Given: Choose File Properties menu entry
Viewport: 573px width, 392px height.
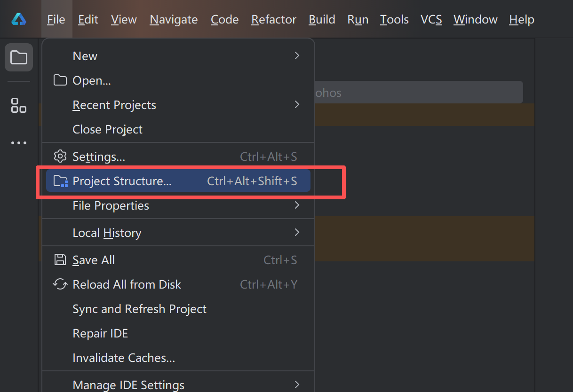Looking at the screenshot, I should click(x=178, y=205).
